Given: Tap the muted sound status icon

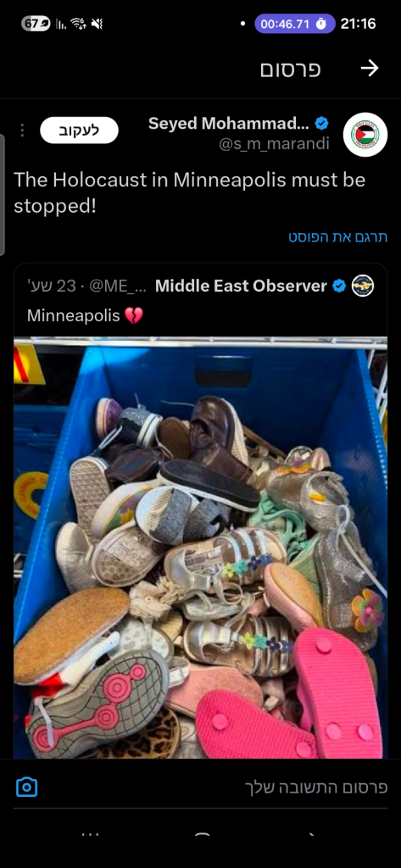Looking at the screenshot, I should coord(97,24).
